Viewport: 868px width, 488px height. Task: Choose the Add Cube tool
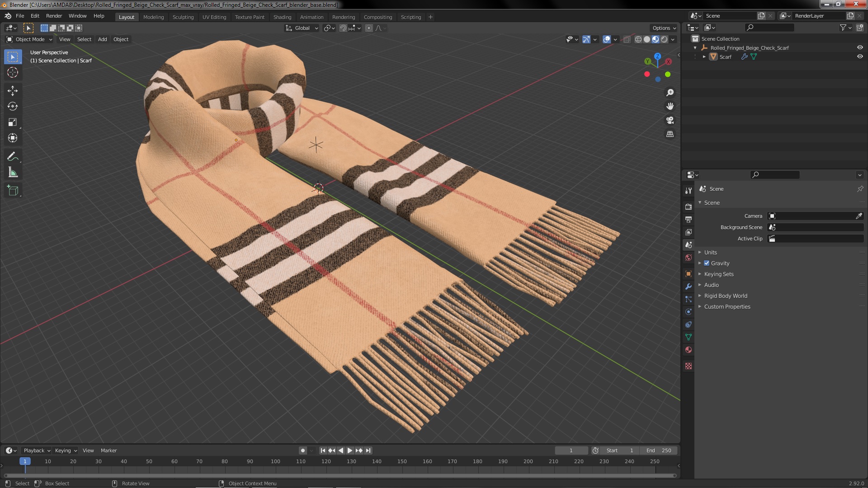pos(13,191)
